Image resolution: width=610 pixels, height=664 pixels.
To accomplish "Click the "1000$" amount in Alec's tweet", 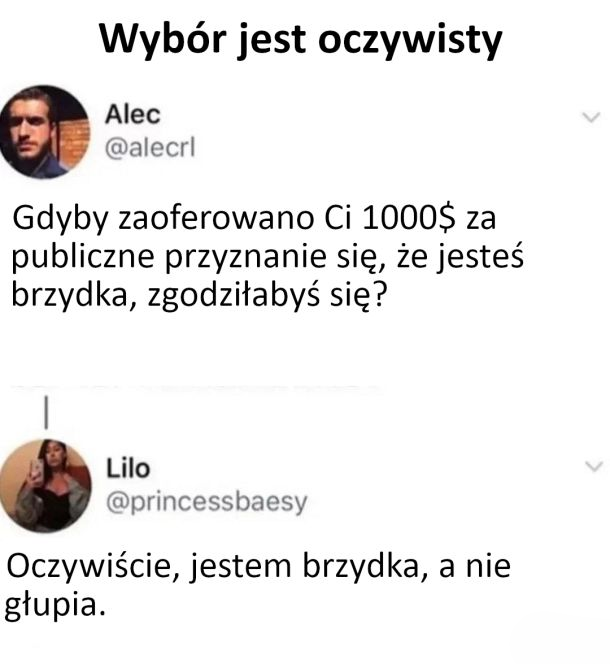I will coord(408,218).
